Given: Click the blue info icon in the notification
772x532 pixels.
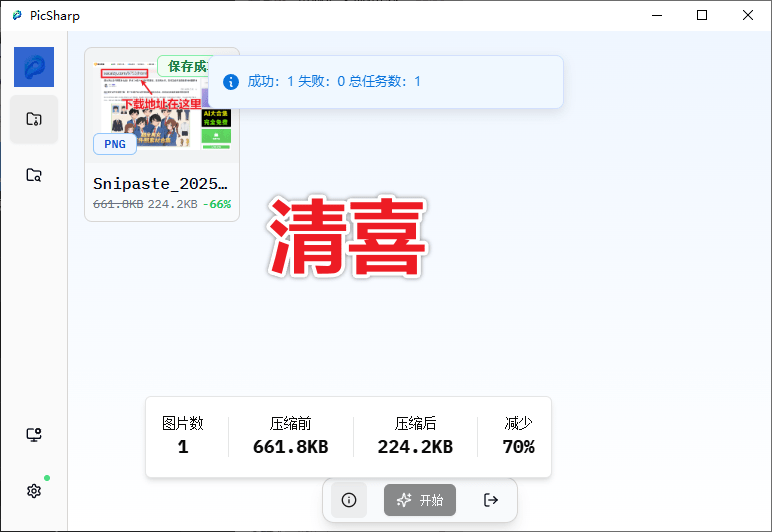Looking at the screenshot, I should 231,82.
